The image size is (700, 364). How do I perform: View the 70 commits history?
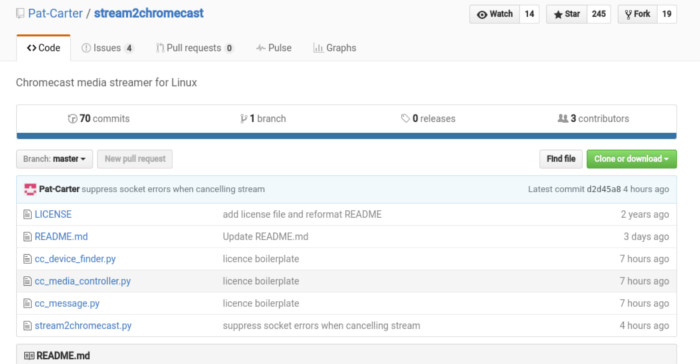pyautogui.click(x=99, y=118)
